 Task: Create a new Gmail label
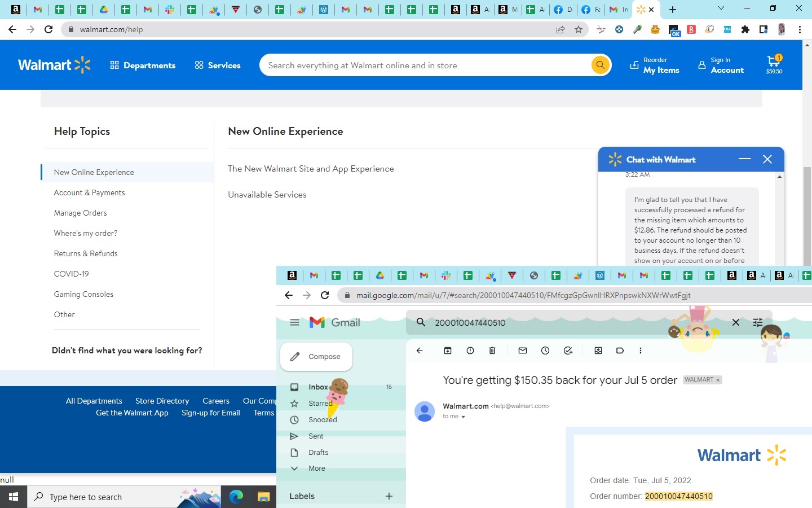coord(389,496)
